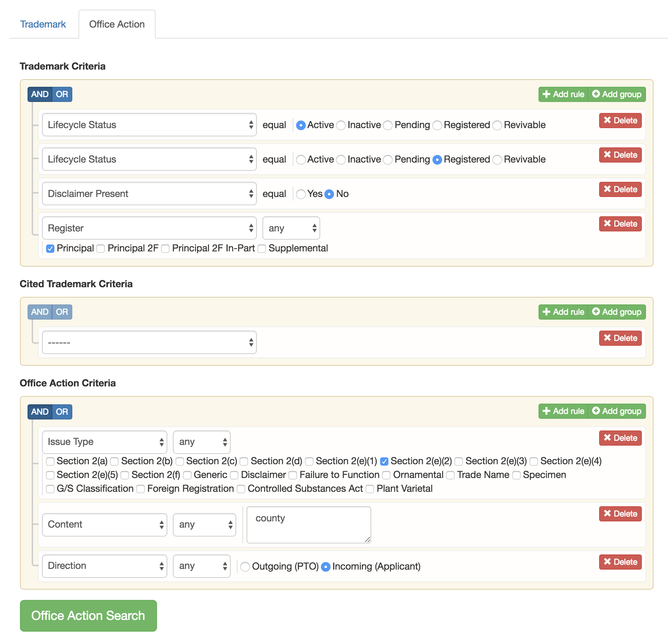The height and width of the screenshot is (644, 668).
Task: Click the Content text area containing 'county'
Action: 309,525
